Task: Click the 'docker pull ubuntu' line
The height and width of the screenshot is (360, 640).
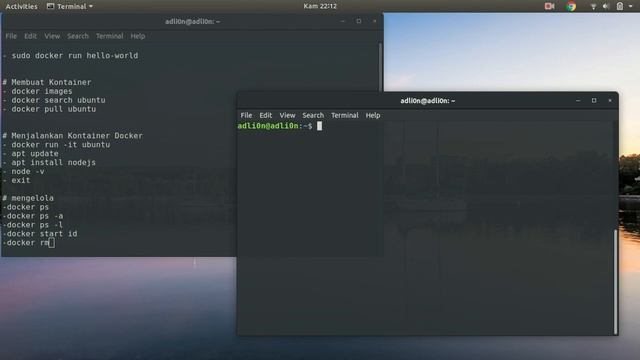Action: click(x=53, y=109)
